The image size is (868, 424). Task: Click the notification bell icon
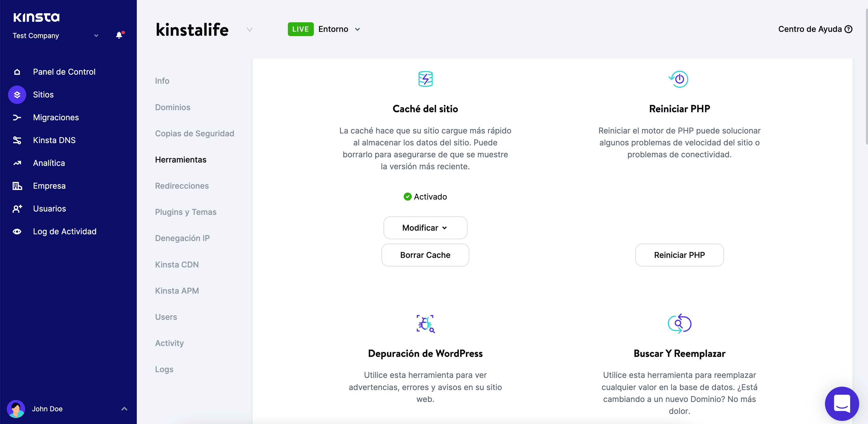click(119, 35)
